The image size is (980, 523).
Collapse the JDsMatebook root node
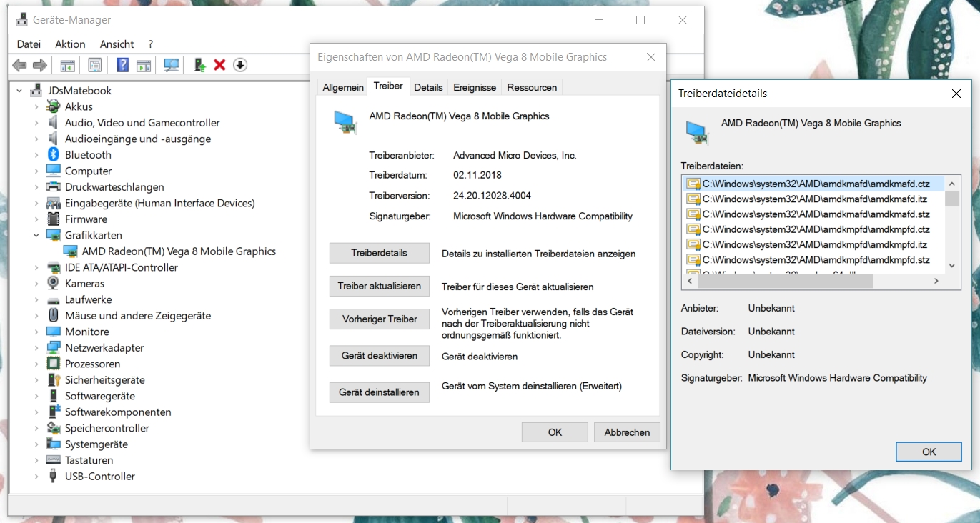pyautogui.click(x=19, y=91)
